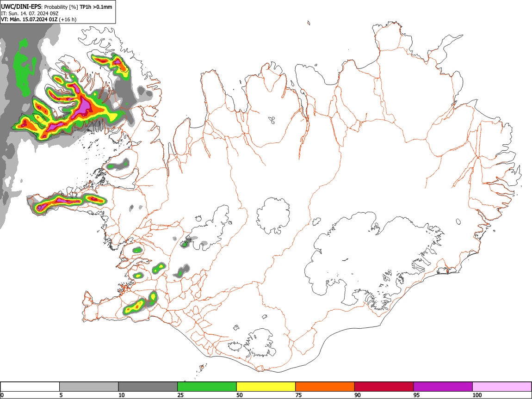
Task: Click the orange 75–90% legend swatch
Action: tap(325, 387)
